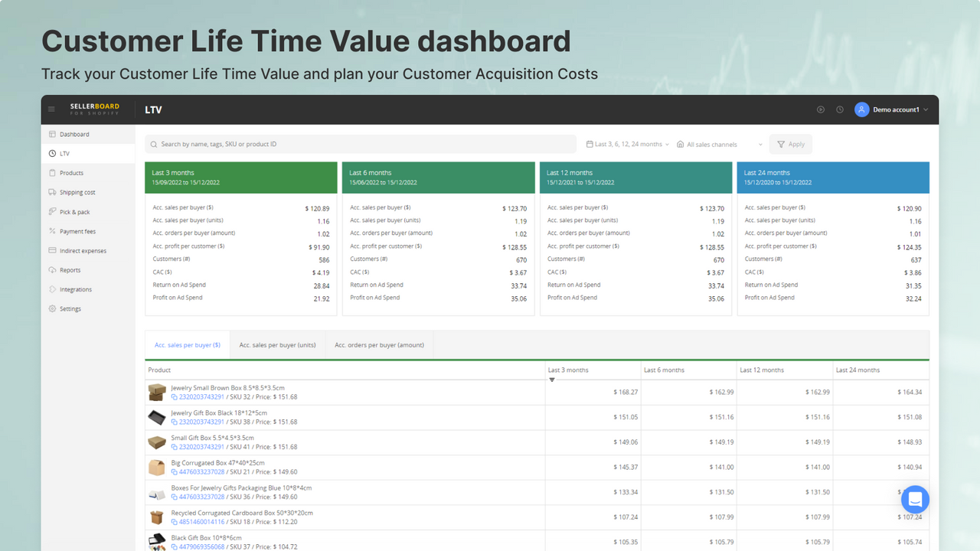
Task: Open ID link for Jewelry Gift Box Black
Action: (x=201, y=422)
